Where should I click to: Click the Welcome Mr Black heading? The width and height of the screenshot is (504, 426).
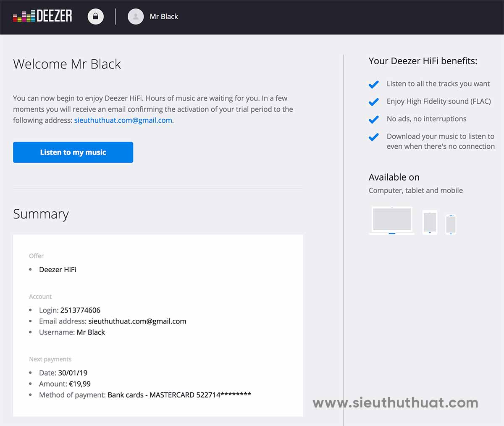tap(67, 64)
